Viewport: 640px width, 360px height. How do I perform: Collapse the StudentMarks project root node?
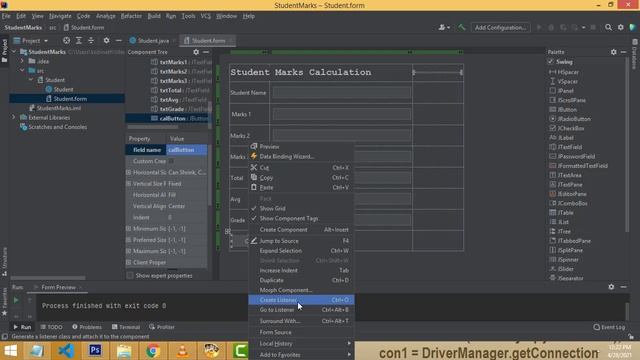[x=15, y=52]
